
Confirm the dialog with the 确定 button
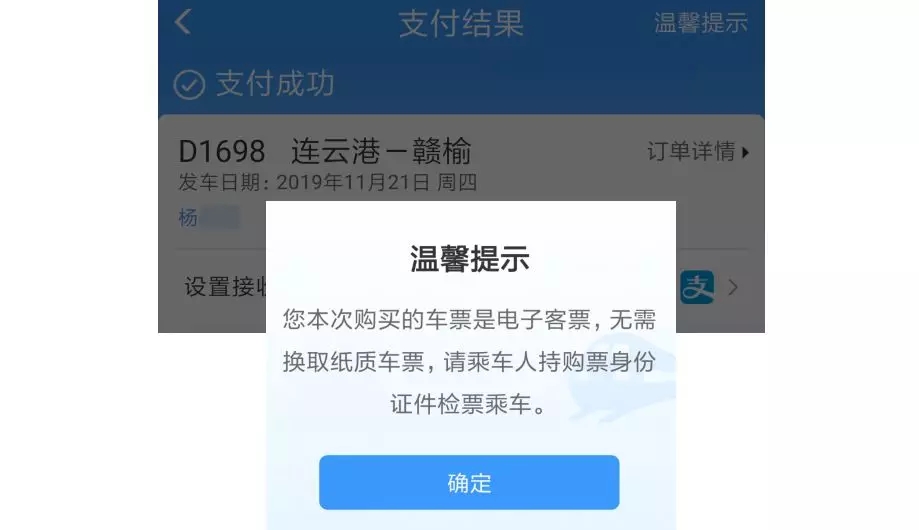(469, 482)
